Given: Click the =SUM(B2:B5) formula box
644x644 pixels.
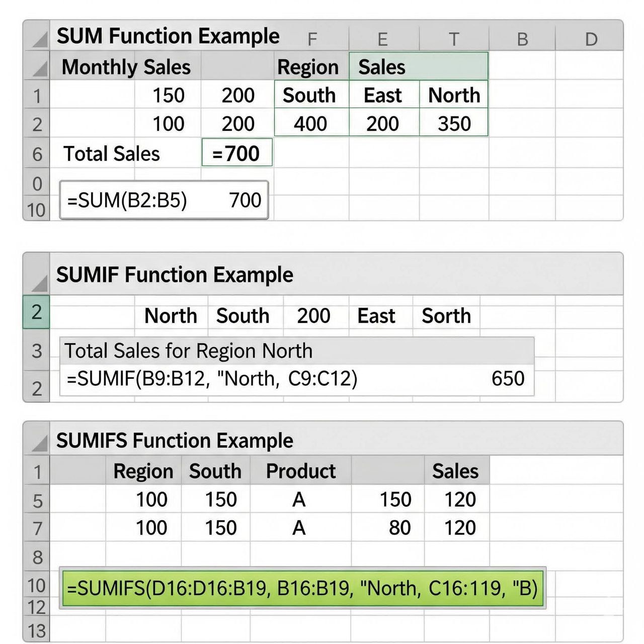Looking at the screenshot, I should pos(164,200).
